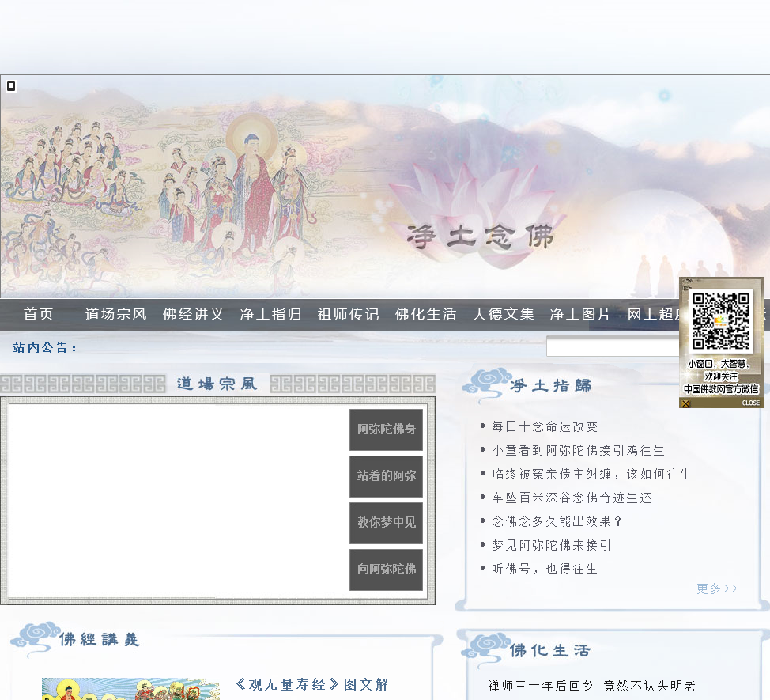Select the 阿弥陀佛身 slide tab

(386, 429)
